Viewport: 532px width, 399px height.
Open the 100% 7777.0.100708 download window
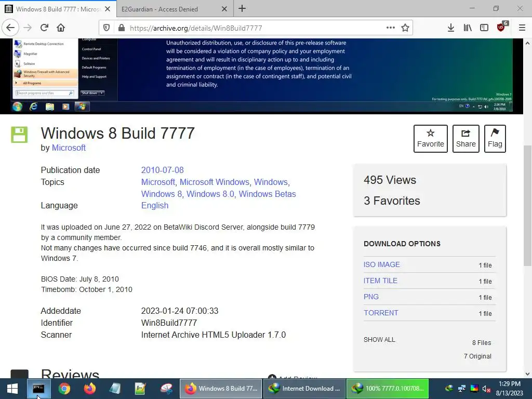[388, 389]
